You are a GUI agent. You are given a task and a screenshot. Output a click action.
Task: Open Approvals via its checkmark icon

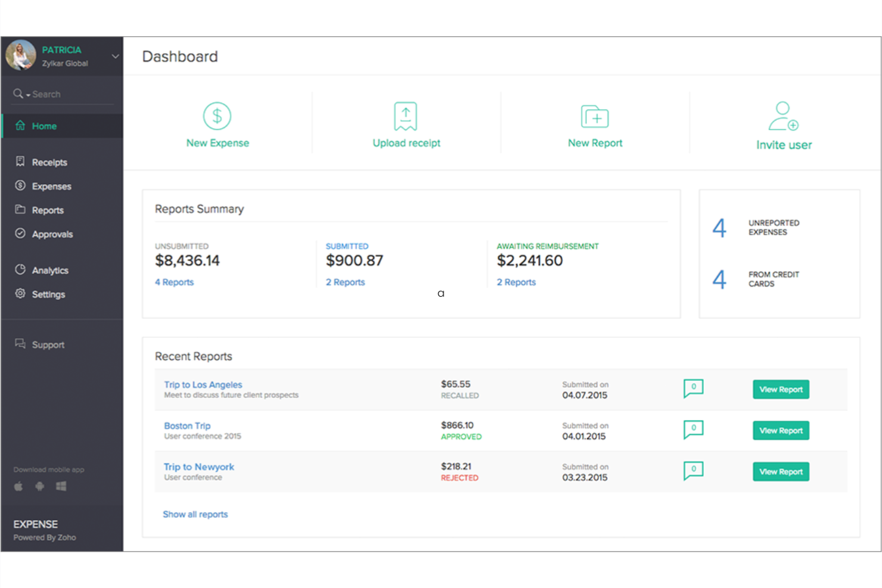tap(20, 234)
